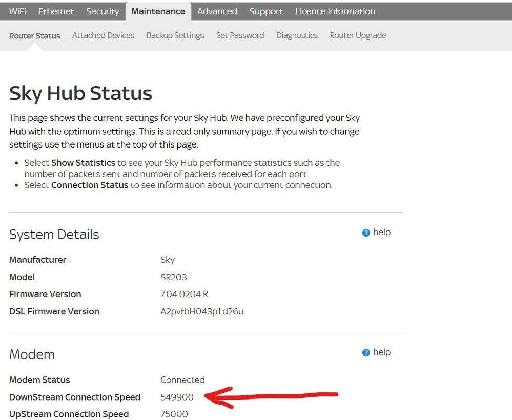Viewport: 512px width, 420px height.
Task: Click the DSL Firmware Version label
Action: tap(54, 311)
